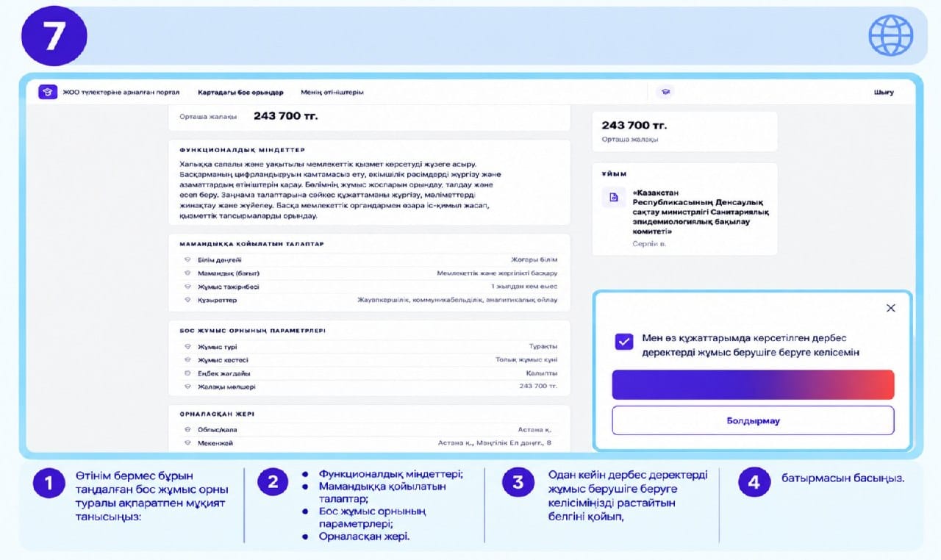Click the МАМАНДЫҚҚА ҚОЙЫЛАТЫН ТАЛАПТАР heading
This screenshot has width=941, height=560.
point(251,244)
